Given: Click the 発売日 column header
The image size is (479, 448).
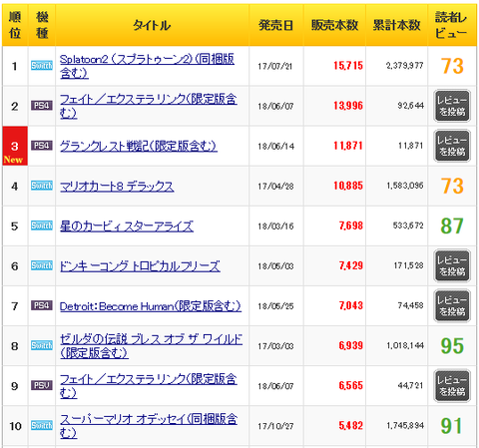Looking at the screenshot, I should coord(276,25).
